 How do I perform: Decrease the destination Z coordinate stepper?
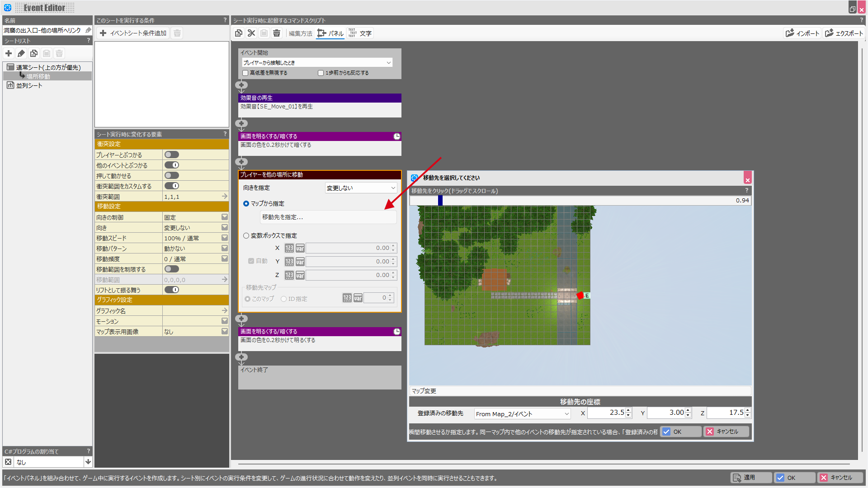(x=747, y=415)
